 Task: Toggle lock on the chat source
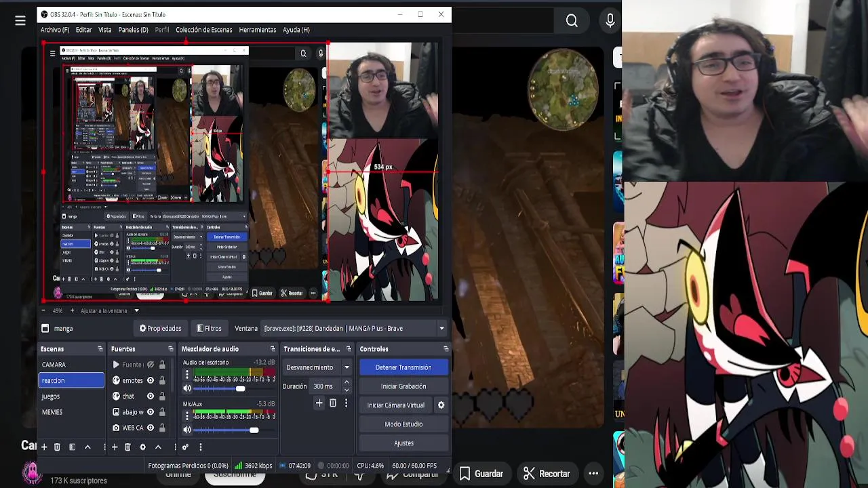(x=162, y=396)
